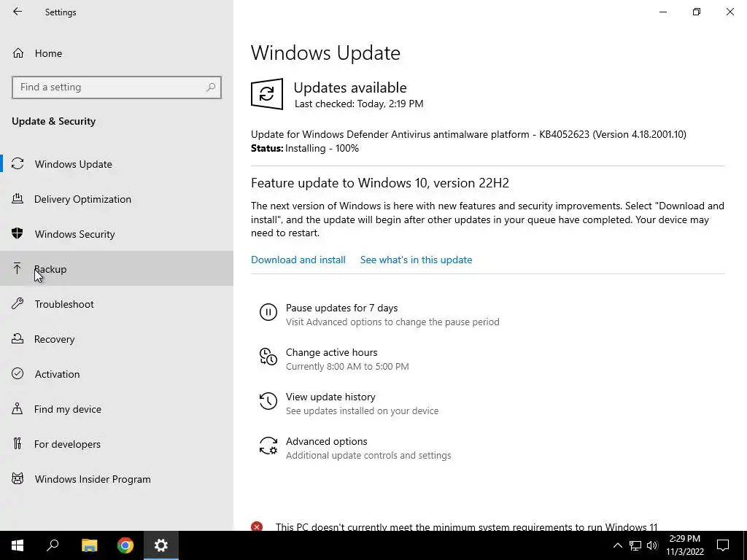Click the Advanced options gear-arrows icon
747x560 pixels.
point(268,446)
